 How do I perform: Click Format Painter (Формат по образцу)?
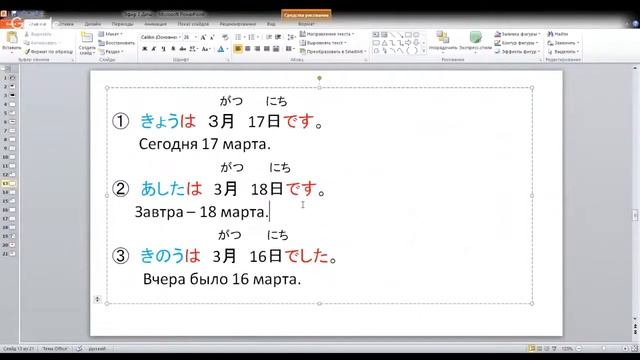point(49,52)
